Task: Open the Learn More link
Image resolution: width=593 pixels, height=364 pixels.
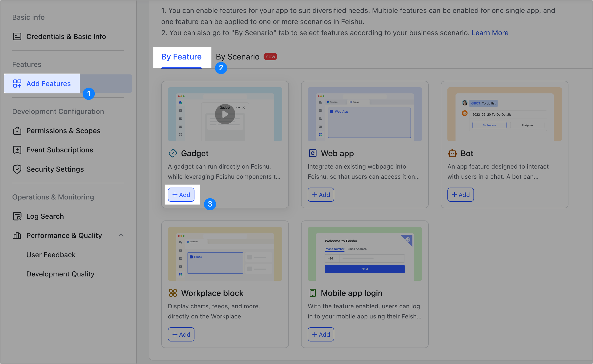Action: (490, 33)
